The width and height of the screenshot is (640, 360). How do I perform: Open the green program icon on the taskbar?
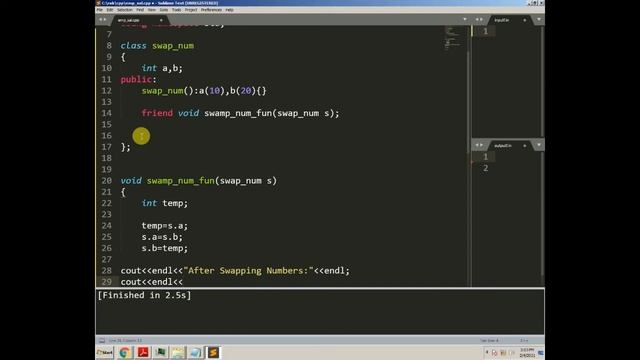(160, 352)
